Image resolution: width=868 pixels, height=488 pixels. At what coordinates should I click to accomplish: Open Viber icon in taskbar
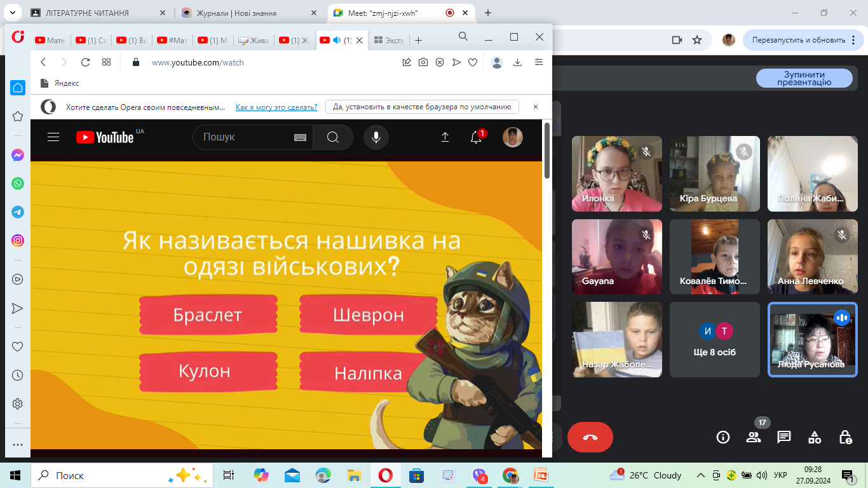pos(479,475)
